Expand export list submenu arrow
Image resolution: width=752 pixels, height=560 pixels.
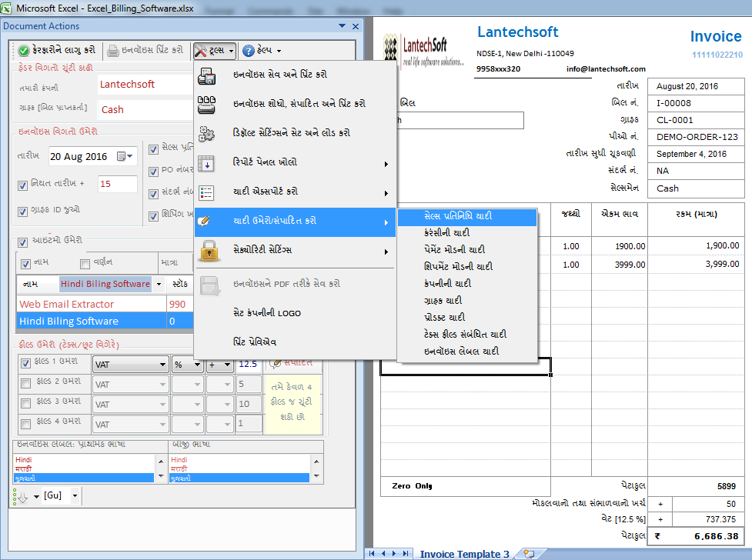tap(386, 193)
